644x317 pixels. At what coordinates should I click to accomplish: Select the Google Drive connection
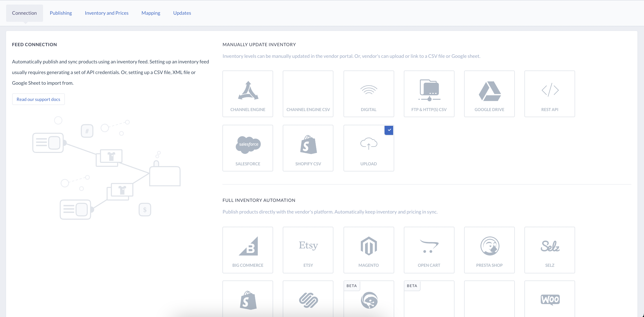click(489, 94)
